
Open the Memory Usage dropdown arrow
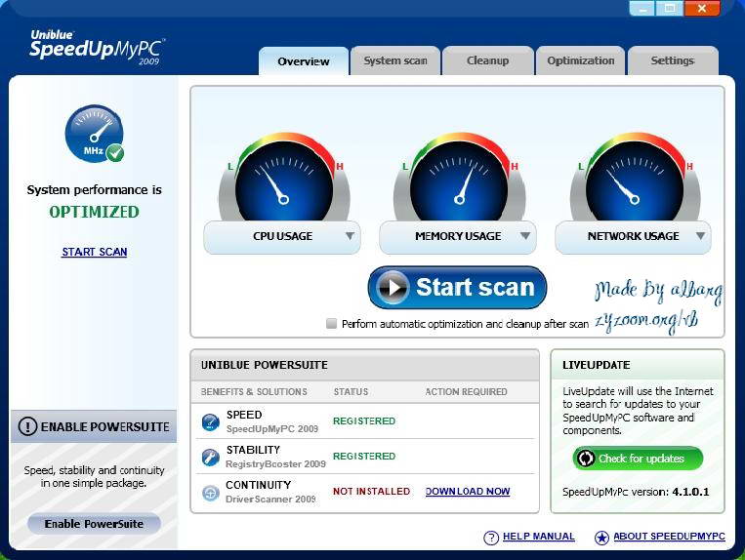click(525, 236)
